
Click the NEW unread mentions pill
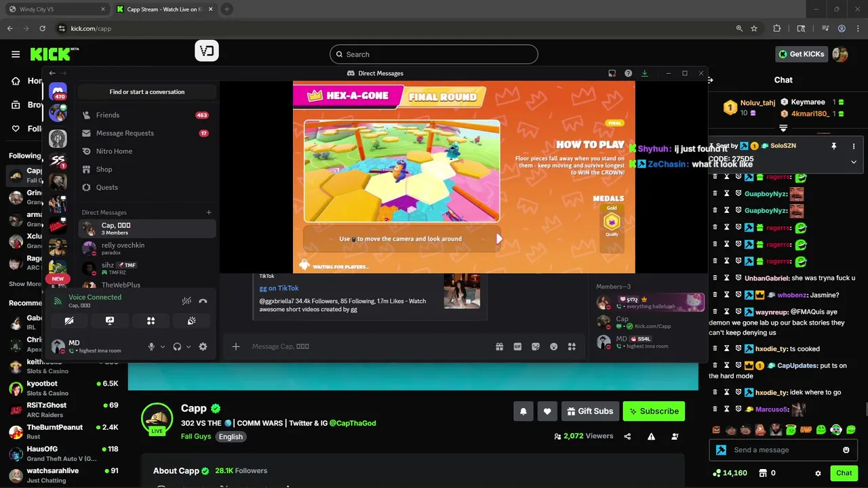pyautogui.click(x=58, y=279)
